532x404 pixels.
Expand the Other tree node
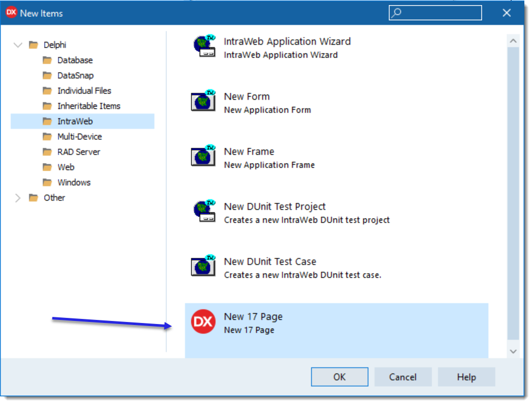pos(18,198)
